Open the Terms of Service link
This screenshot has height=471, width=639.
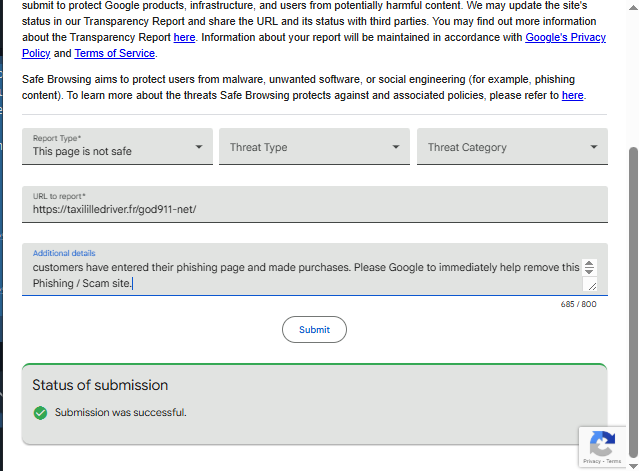pyautogui.click(x=115, y=53)
